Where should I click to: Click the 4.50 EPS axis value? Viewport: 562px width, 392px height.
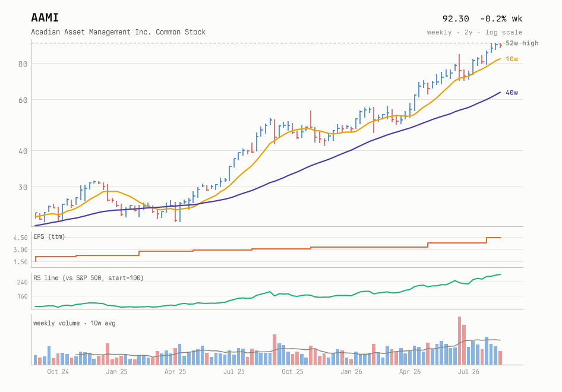point(20,238)
